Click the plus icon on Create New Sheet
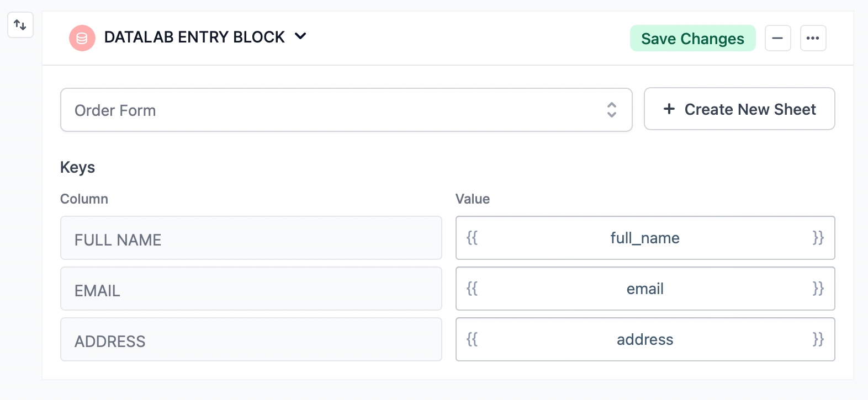This screenshot has height=400, width=868. pyautogui.click(x=669, y=109)
